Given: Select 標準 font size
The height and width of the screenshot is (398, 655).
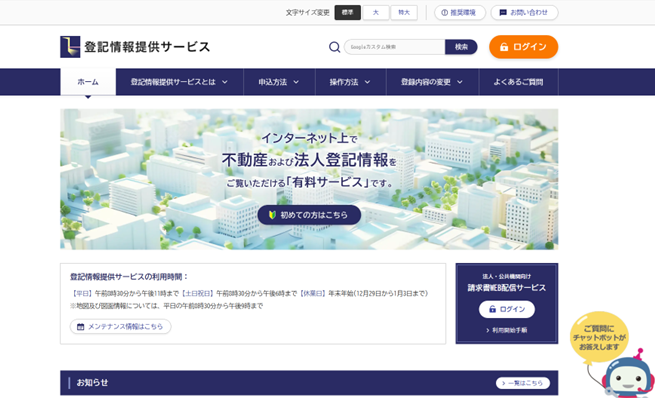Looking at the screenshot, I should coord(348,13).
